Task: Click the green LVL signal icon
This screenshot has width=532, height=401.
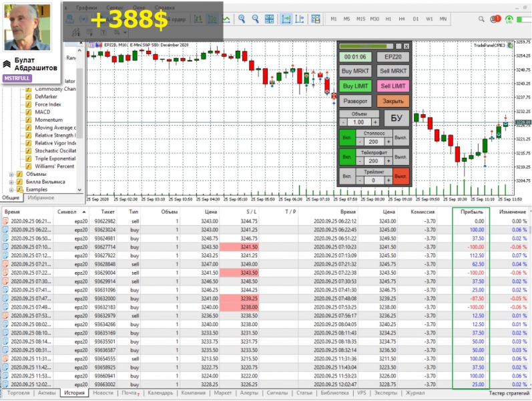Action: click(509, 19)
